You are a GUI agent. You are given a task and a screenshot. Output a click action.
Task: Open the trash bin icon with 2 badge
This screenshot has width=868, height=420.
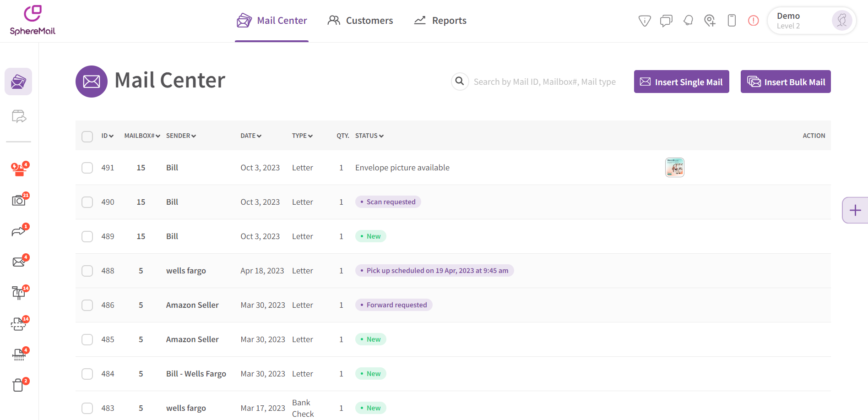click(x=18, y=385)
